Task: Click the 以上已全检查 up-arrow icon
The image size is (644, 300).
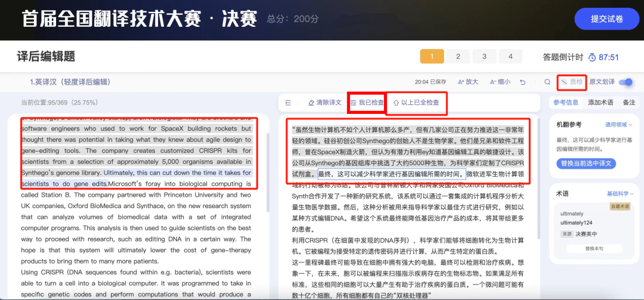Action: tap(396, 103)
